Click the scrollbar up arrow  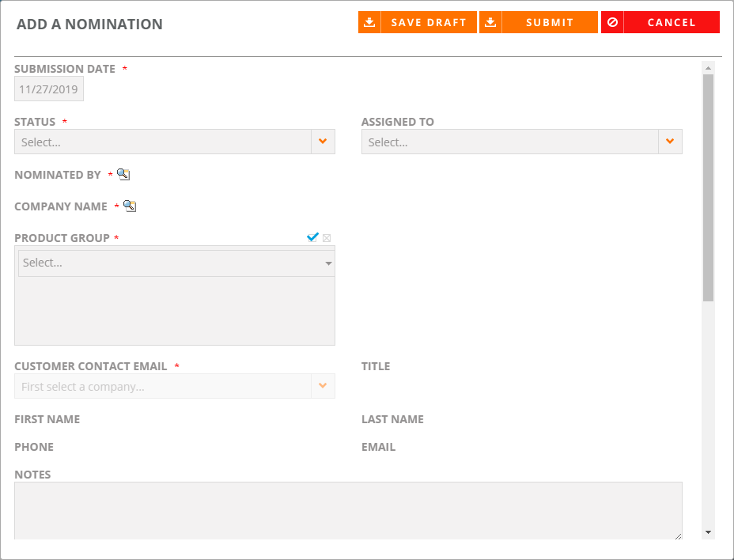tap(708, 68)
